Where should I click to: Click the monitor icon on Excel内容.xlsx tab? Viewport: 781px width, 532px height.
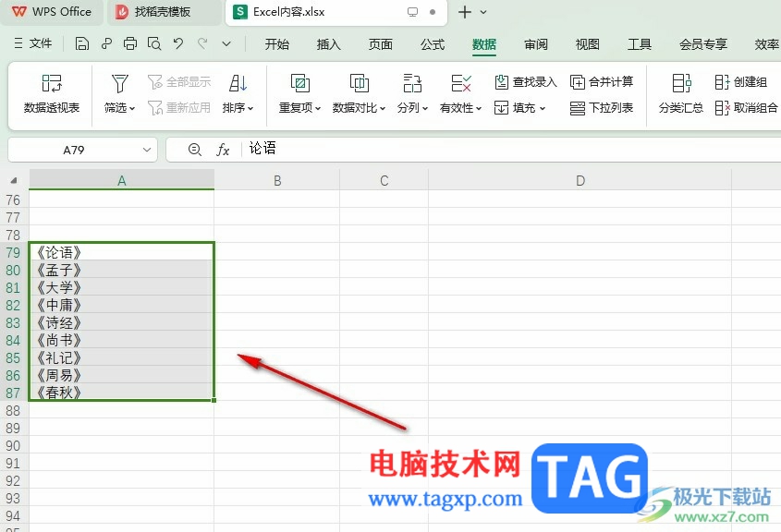coord(412,12)
